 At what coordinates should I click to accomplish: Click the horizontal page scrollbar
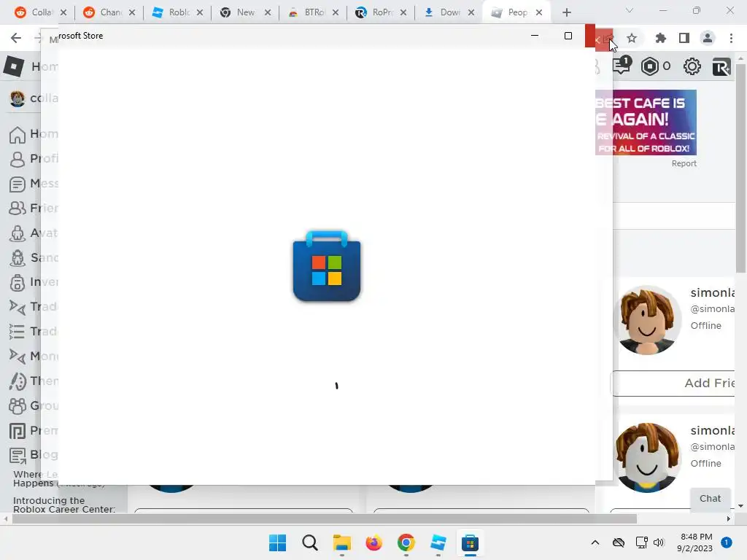(x=325, y=518)
